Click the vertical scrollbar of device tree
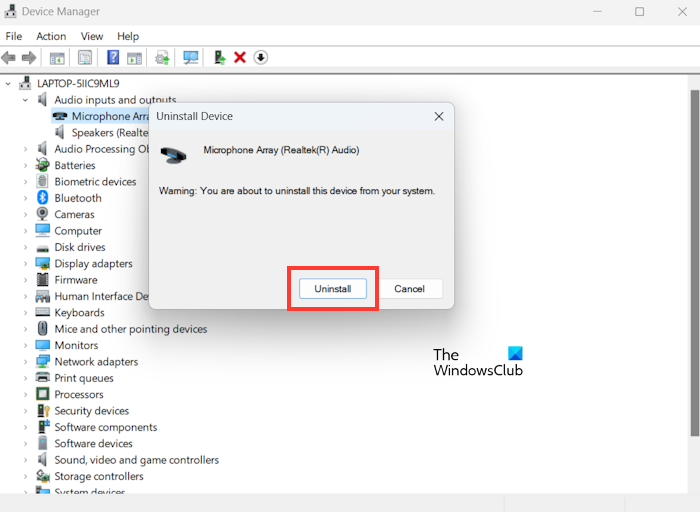Viewport: 700px width, 512px height. click(694, 263)
